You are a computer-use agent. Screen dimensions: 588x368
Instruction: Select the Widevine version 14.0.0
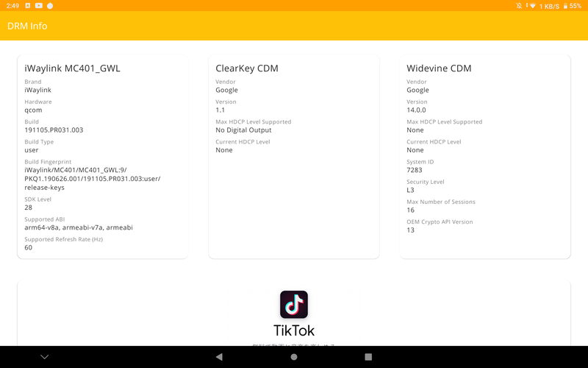coord(416,110)
